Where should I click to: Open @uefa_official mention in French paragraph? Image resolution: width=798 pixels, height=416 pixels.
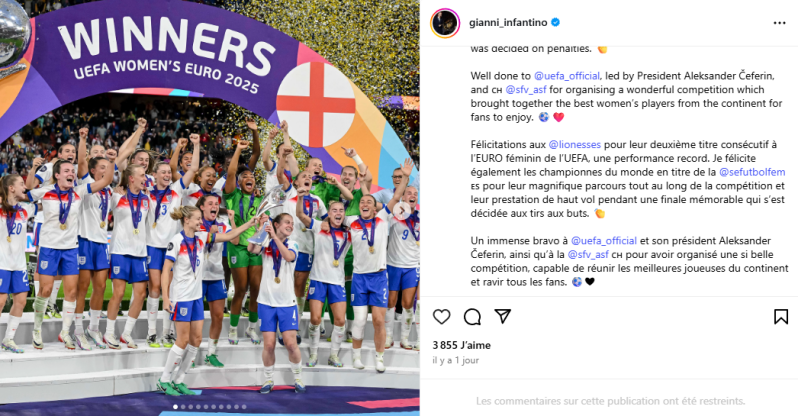coord(604,241)
